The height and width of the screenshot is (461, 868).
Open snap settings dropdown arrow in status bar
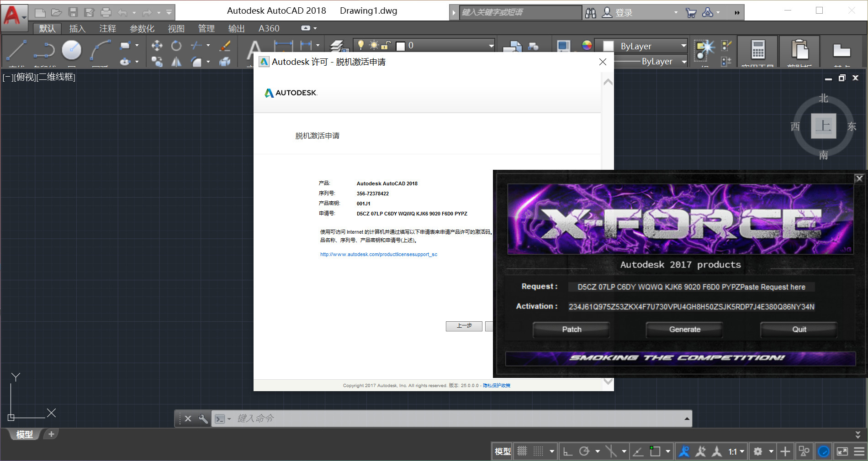(552, 451)
